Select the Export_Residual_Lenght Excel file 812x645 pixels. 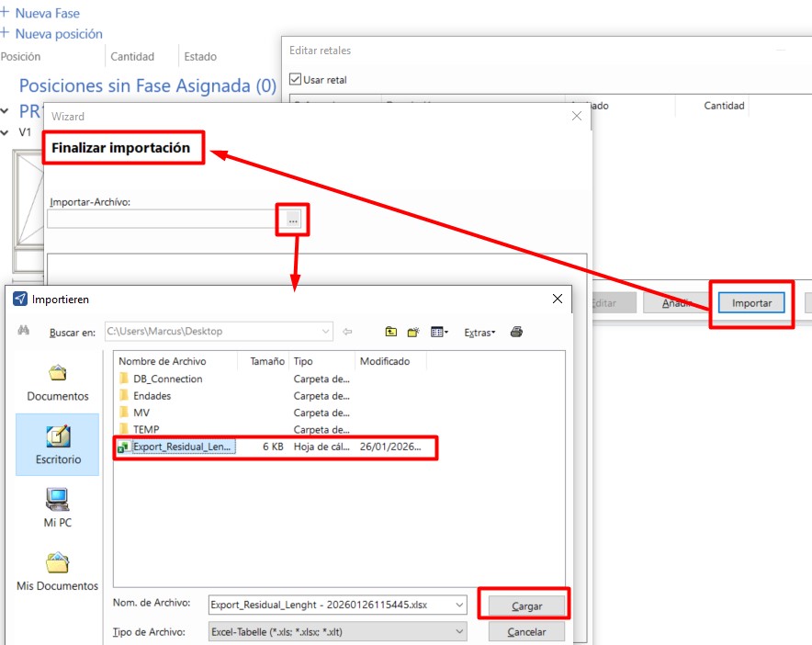pos(184,447)
